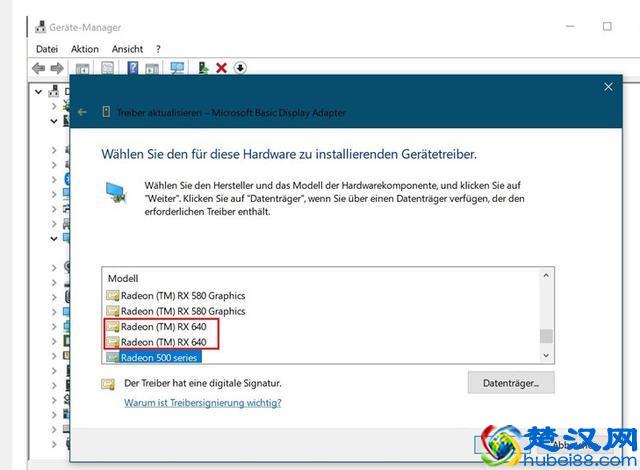Select the Radeon 500 series entry

pyautogui.click(x=160, y=357)
